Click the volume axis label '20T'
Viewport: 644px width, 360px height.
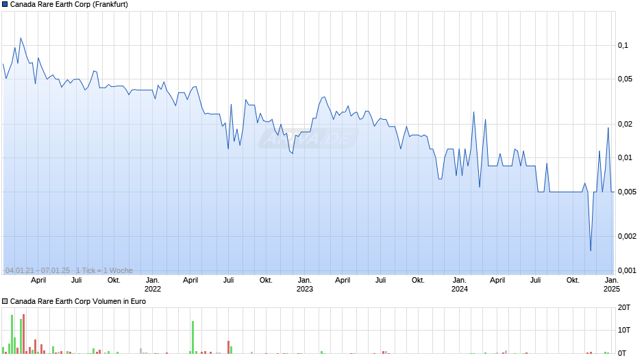coord(624,307)
